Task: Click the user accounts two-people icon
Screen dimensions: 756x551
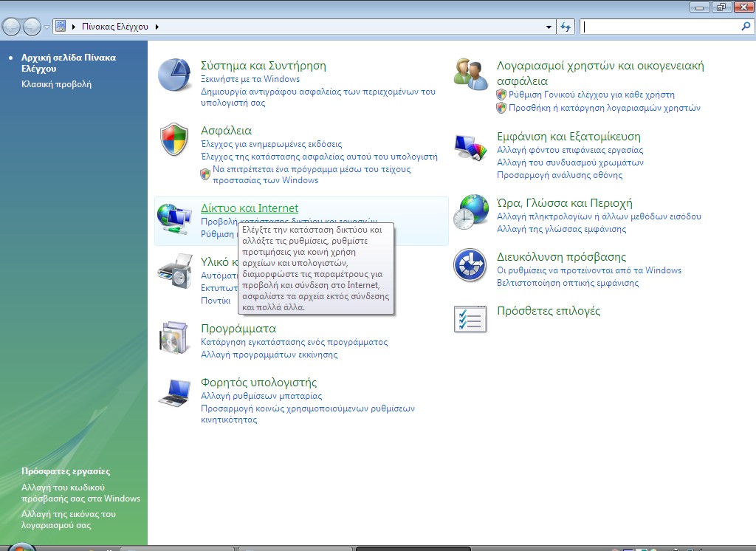Action: [x=470, y=75]
